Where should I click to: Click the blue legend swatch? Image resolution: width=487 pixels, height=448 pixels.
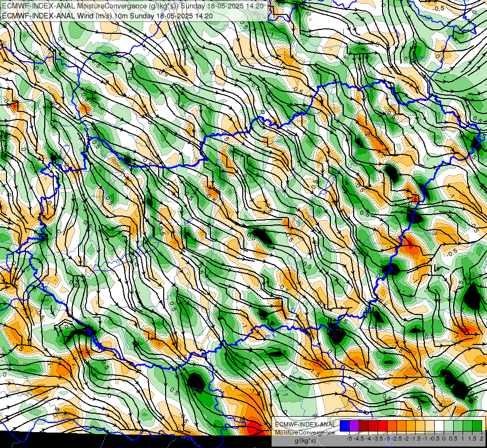[x=345, y=426]
